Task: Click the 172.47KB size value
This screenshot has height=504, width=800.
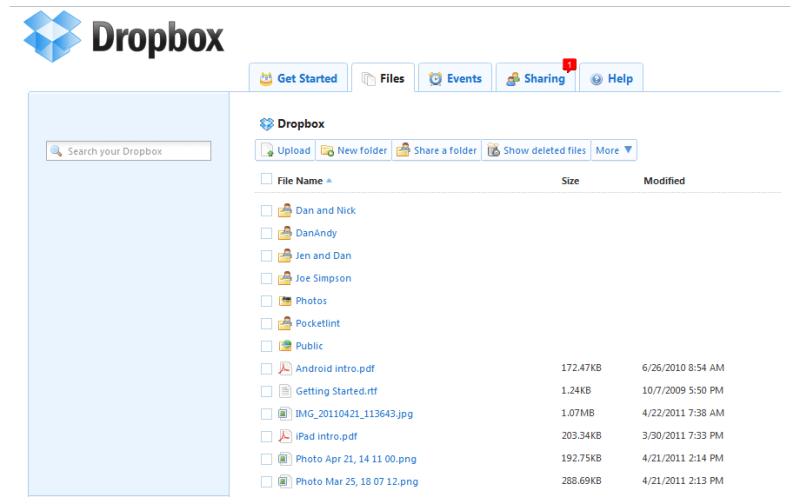Action: tap(581, 368)
